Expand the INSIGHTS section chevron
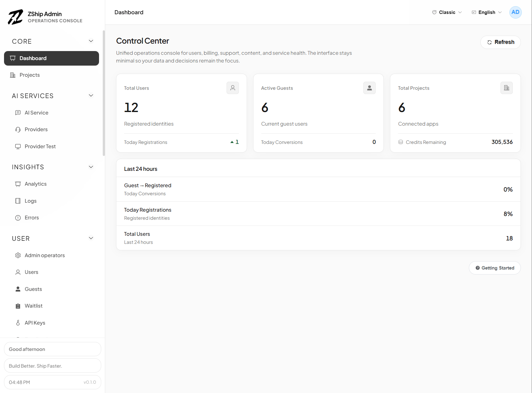Screen dimensions: 532x393 [91, 166]
